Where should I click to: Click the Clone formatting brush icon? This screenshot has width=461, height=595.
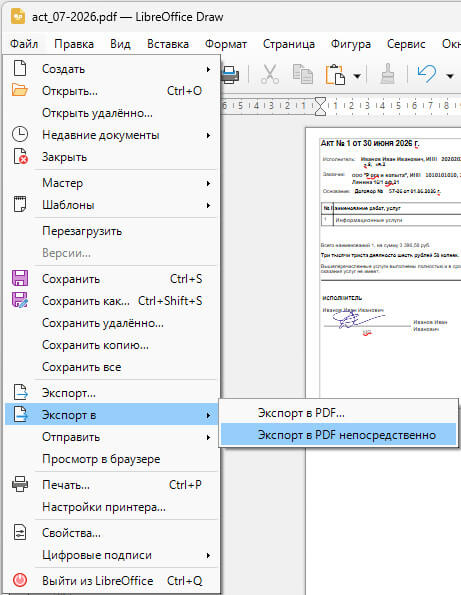tap(387, 74)
